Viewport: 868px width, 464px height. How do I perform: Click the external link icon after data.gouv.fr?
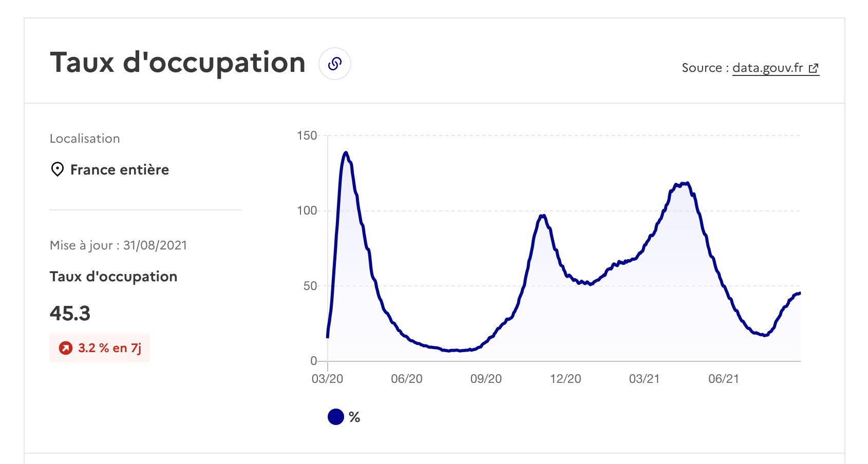click(814, 68)
